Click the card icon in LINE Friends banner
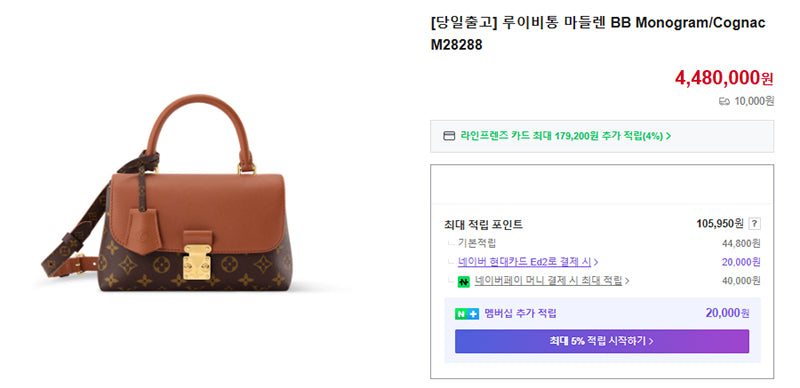This screenshot has height=388, width=800. (x=449, y=136)
